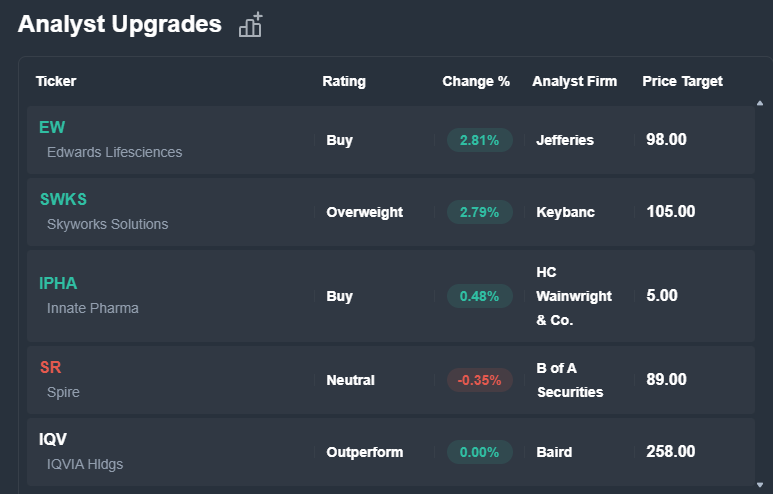Click the 2.79% change badge
Image resolution: width=773 pixels, height=494 pixels.
coord(479,212)
